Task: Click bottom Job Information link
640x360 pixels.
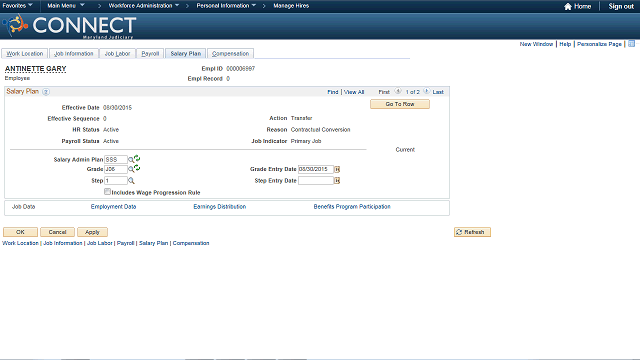Action: point(63,243)
